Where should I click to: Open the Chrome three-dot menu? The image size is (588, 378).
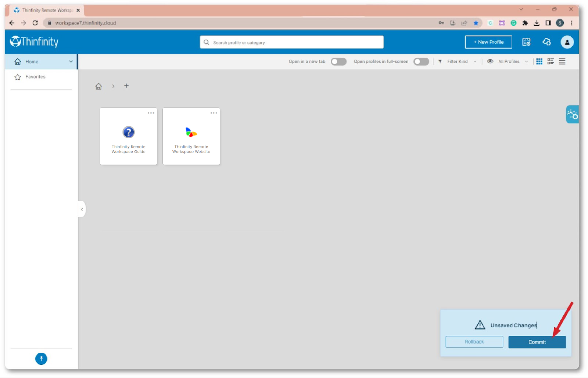tap(571, 23)
